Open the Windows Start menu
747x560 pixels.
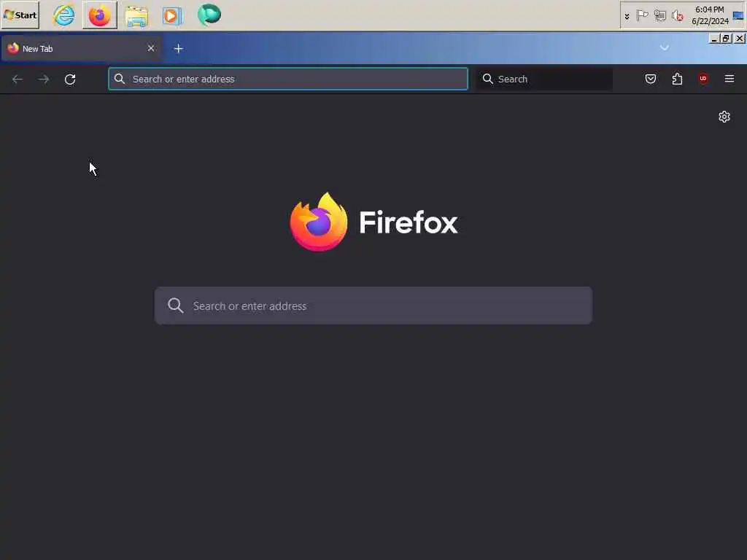click(x=20, y=15)
